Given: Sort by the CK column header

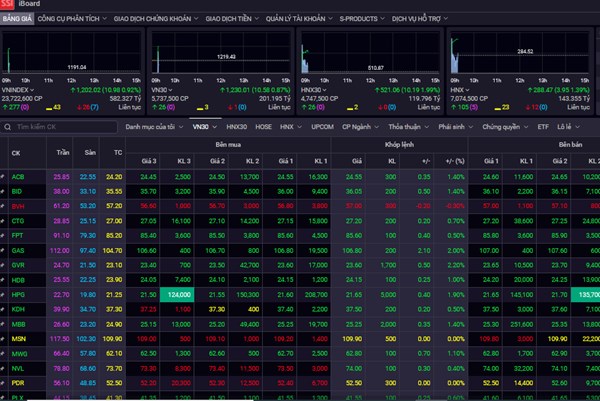Looking at the screenshot, I should click(16, 153).
